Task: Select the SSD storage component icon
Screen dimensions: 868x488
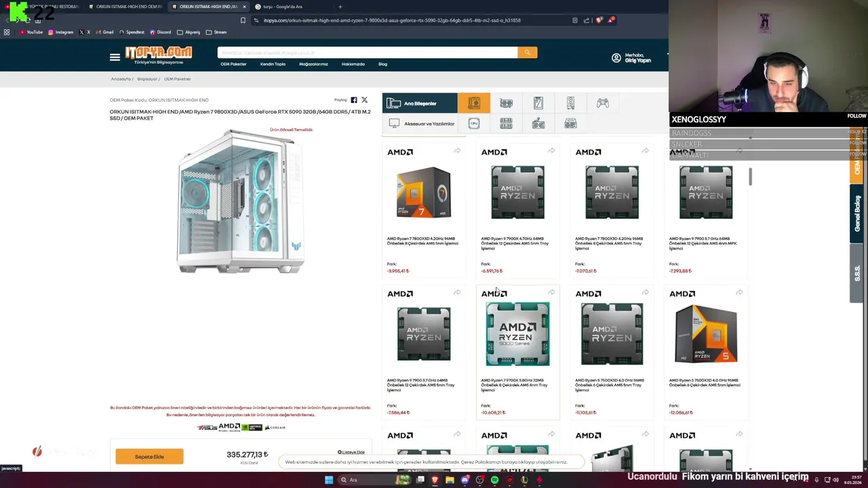Action: (x=538, y=103)
